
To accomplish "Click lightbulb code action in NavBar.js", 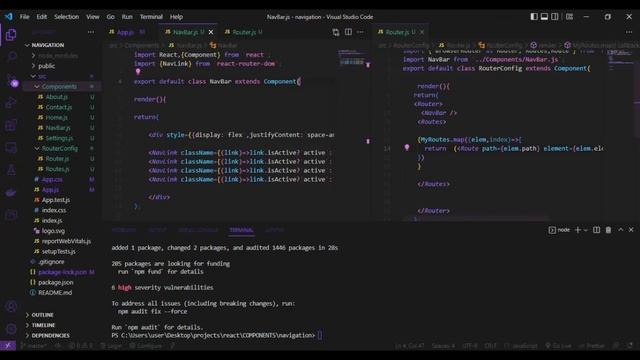I will coord(138,72).
